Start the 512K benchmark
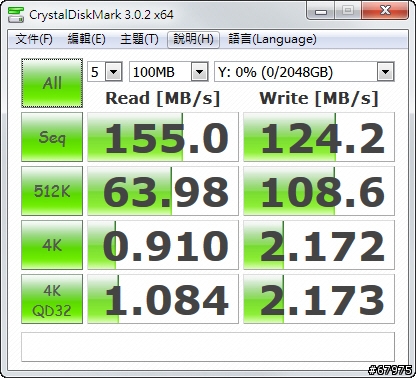Viewport: 416px width, 378px height. pos(52,191)
